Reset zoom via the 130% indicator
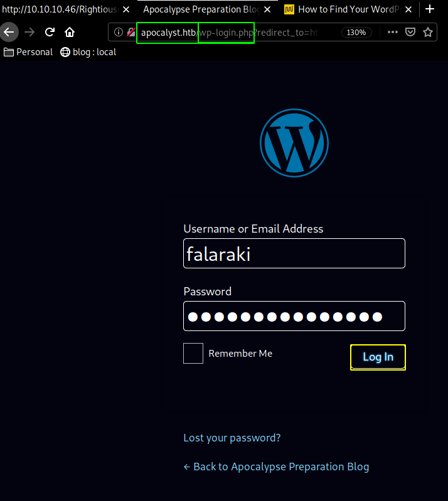This screenshot has width=448, height=501. pyautogui.click(x=356, y=32)
